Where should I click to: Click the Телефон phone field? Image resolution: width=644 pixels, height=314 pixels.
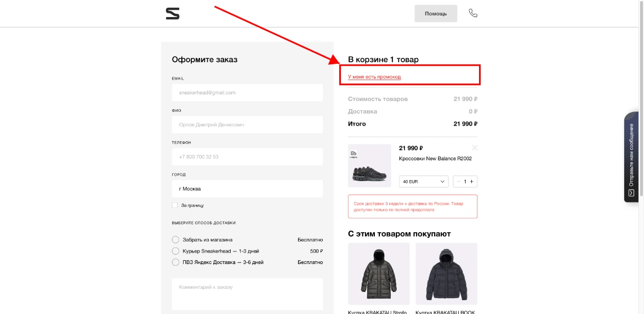[x=247, y=157]
